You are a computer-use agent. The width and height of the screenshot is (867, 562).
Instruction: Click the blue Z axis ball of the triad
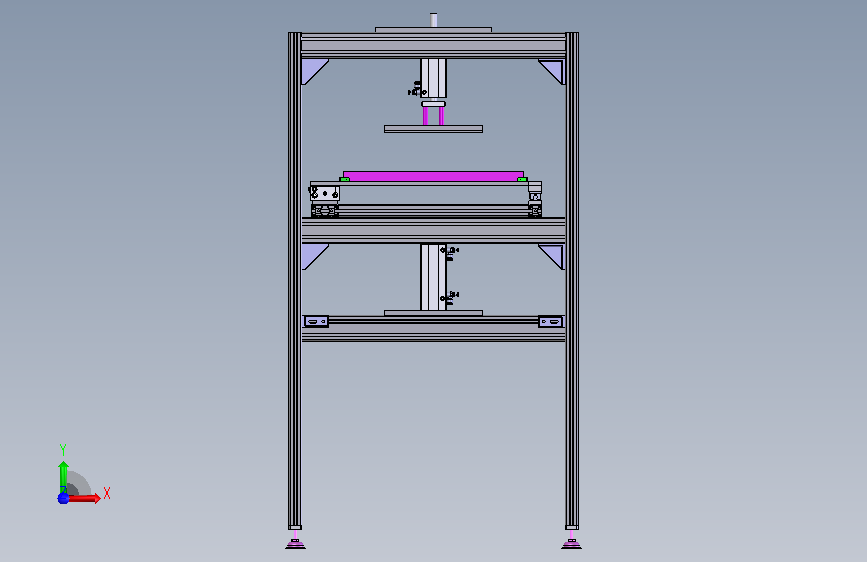(x=63, y=498)
